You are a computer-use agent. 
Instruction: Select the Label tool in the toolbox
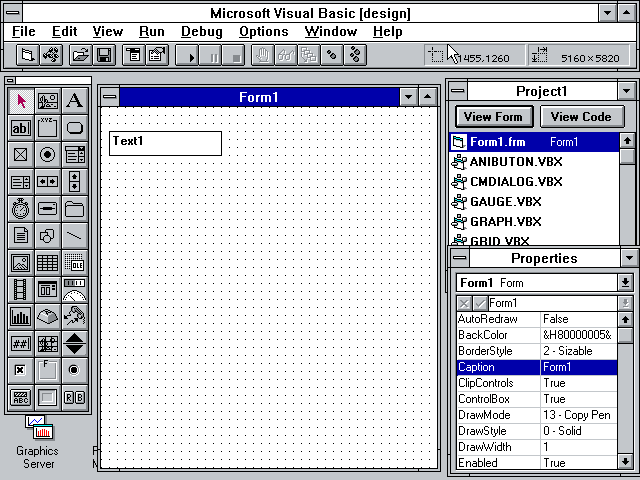click(75, 101)
